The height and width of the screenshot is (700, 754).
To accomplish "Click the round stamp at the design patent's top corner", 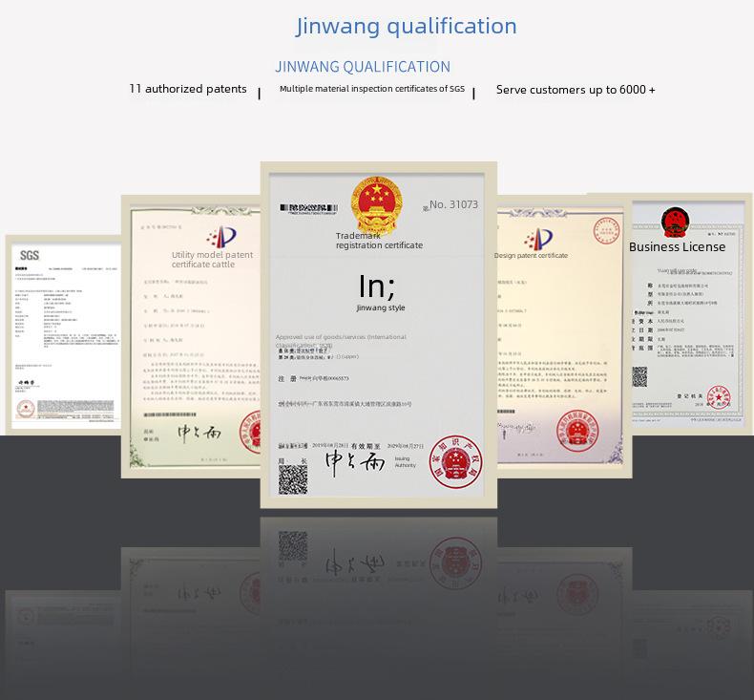I will [x=606, y=230].
